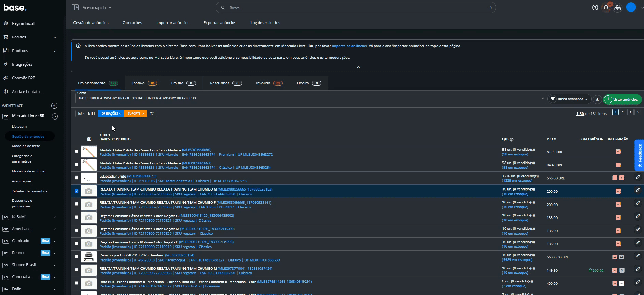This screenshot has height=295, width=644.
Task: Open the notifications bell
Action: click(606, 7)
